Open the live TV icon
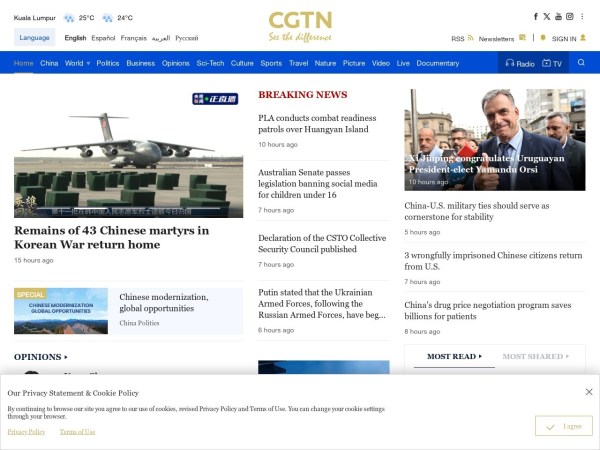600x450 pixels. point(547,63)
